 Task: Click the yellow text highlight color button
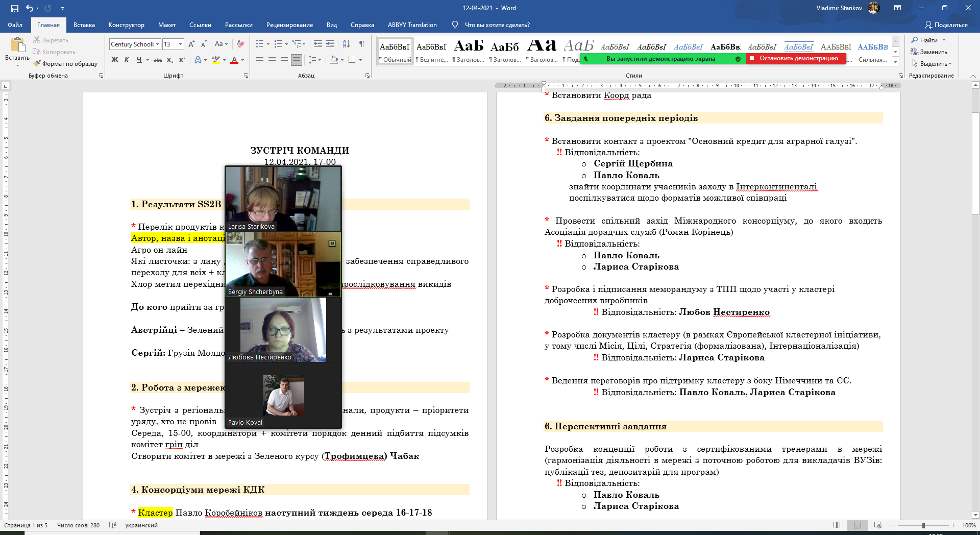(x=216, y=60)
